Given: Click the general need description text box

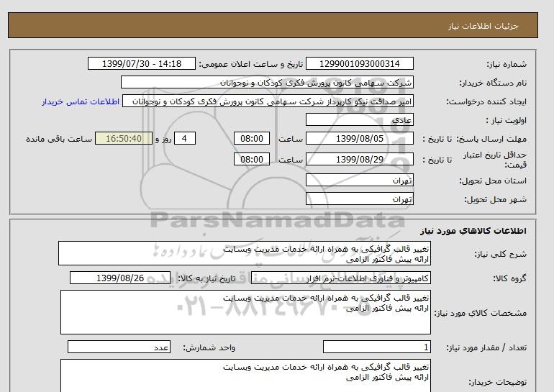Looking at the screenshot, I should point(245,254).
